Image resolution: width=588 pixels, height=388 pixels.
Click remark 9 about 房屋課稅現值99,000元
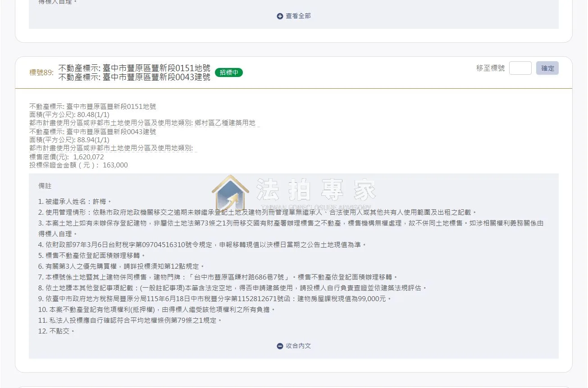coord(215,299)
